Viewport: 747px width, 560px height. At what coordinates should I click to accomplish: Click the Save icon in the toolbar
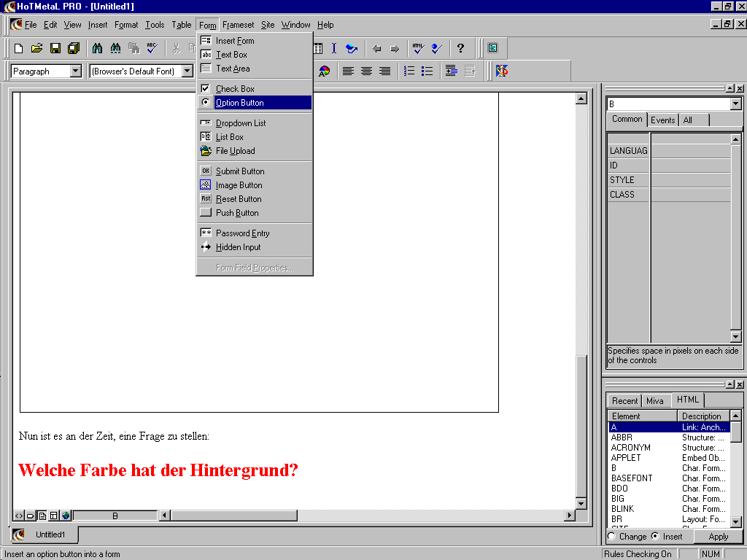(55, 49)
